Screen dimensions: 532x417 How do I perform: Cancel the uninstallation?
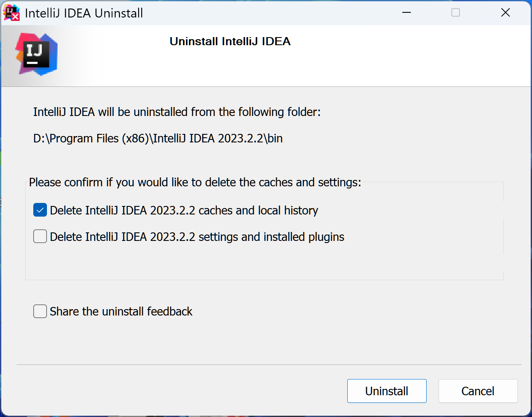coord(478,391)
